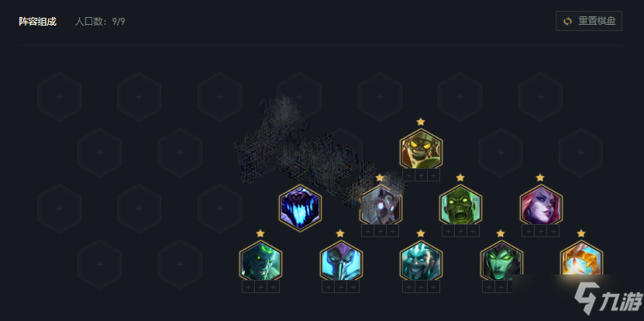Select the green-skinned woman with glowing eyes
The width and height of the screenshot is (644, 321).
click(x=501, y=261)
